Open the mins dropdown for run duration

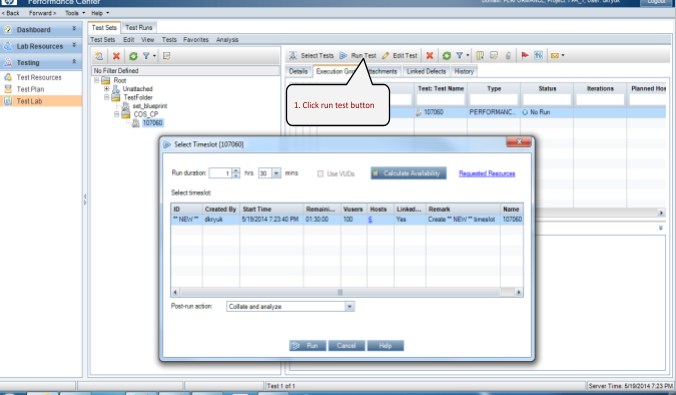click(276, 173)
